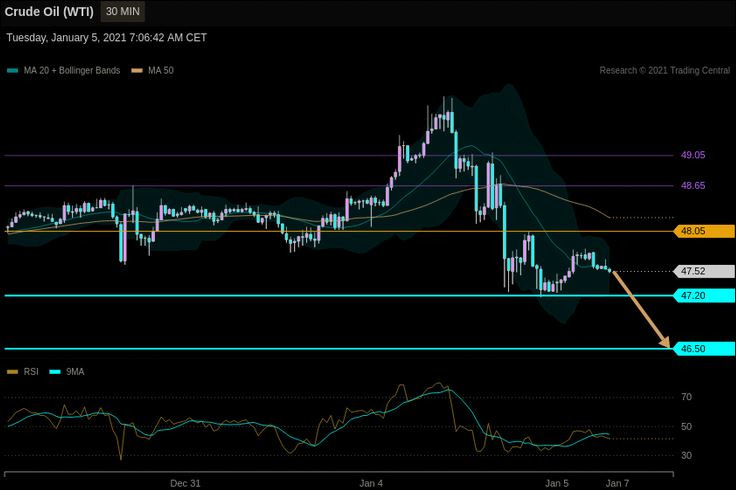Click the RSI legend color swatch
This screenshot has width=736, height=490.
(x=13, y=372)
